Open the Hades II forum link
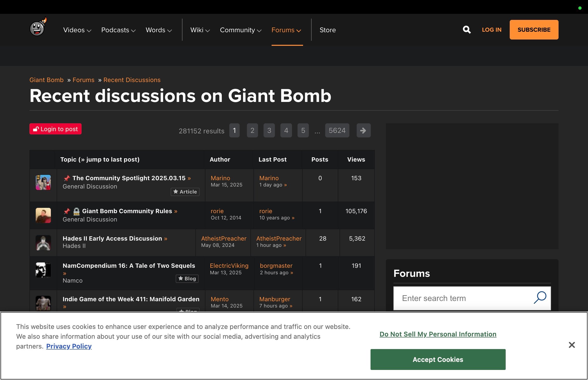588x380 pixels. point(74,246)
